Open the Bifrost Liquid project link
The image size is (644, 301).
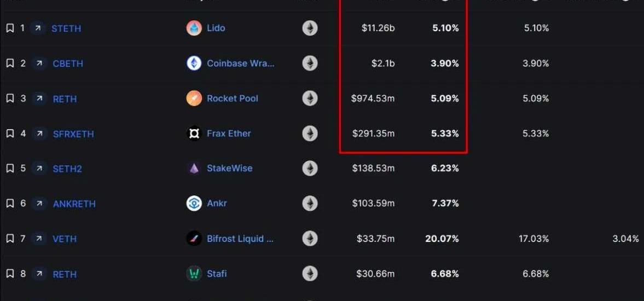coord(240,239)
